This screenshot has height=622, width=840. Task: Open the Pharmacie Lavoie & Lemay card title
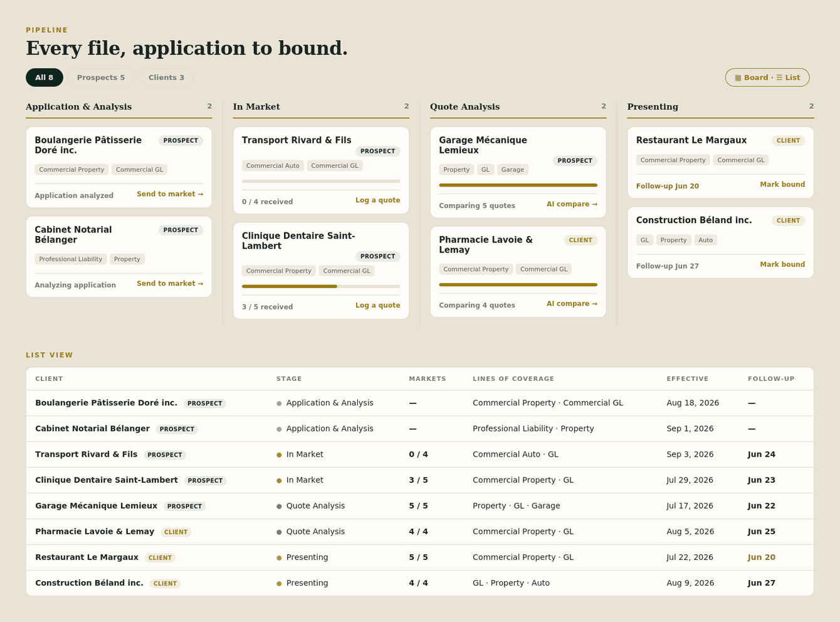[486, 245]
